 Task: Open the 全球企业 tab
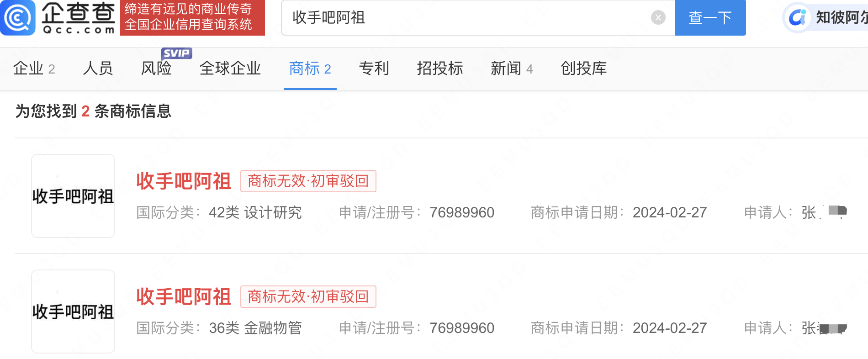coord(230,69)
